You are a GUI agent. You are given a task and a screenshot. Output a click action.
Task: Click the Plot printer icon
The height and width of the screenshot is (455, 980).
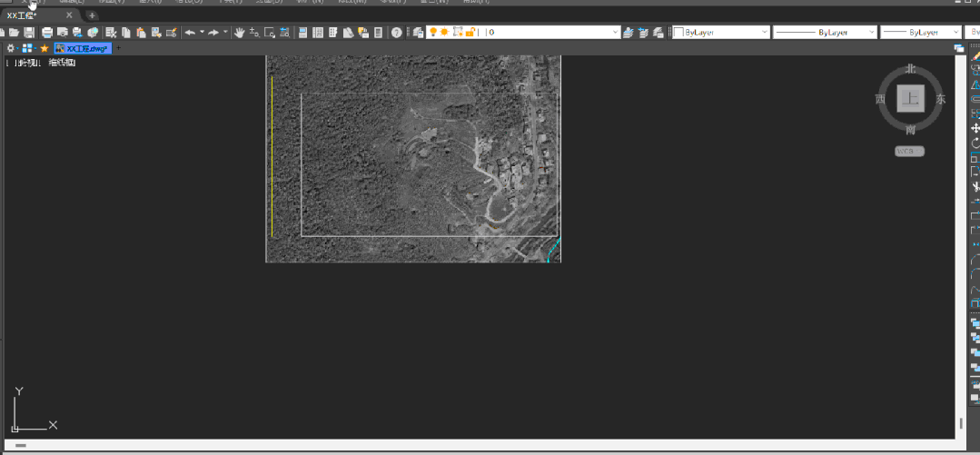[47, 33]
